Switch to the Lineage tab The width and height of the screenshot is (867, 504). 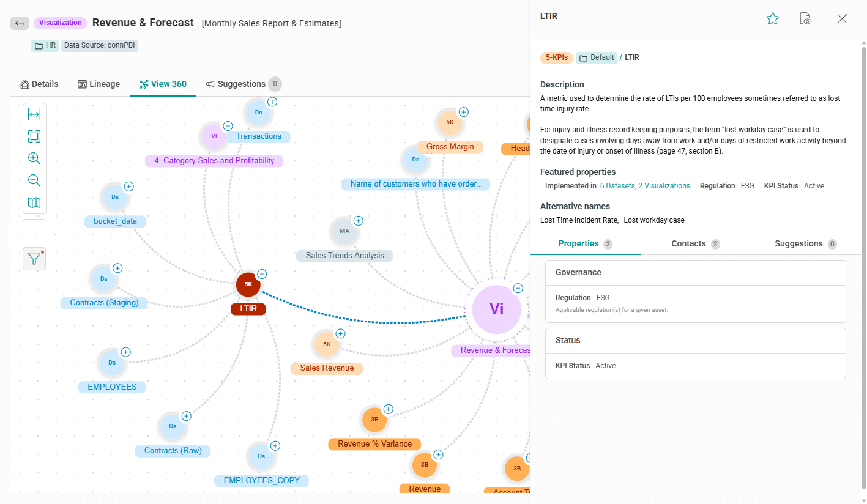pyautogui.click(x=99, y=84)
